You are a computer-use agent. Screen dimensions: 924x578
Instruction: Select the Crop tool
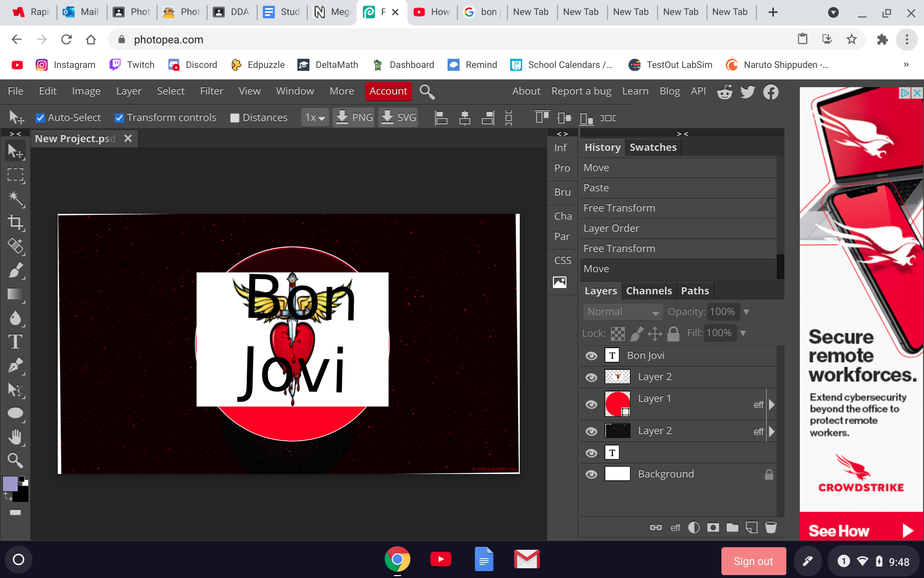15,223
